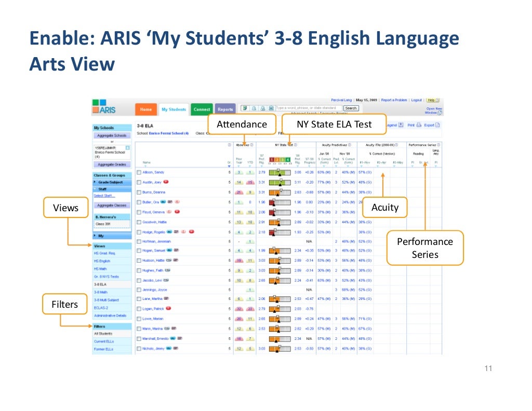Click blue ELL badge next to Butler, Ora
532x411 pixels.
click(x=163, y=201)
